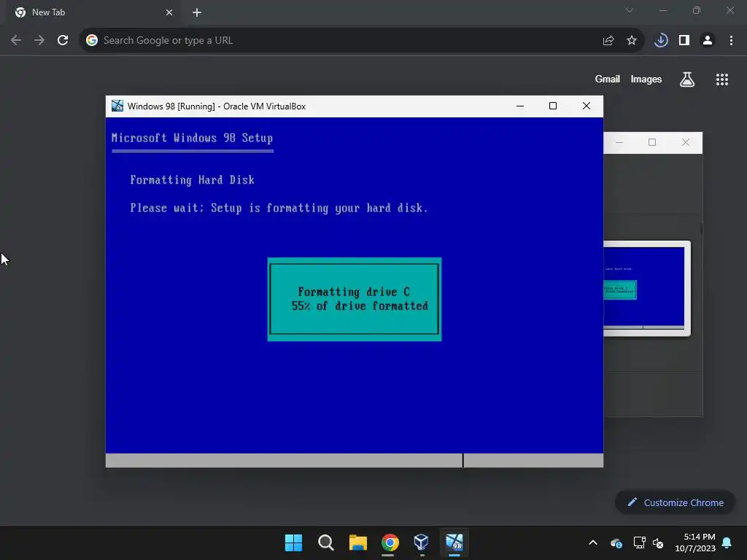Open the Windows Start menu
747x560 pixels.
pyautogui.click(x=293, y=542)
